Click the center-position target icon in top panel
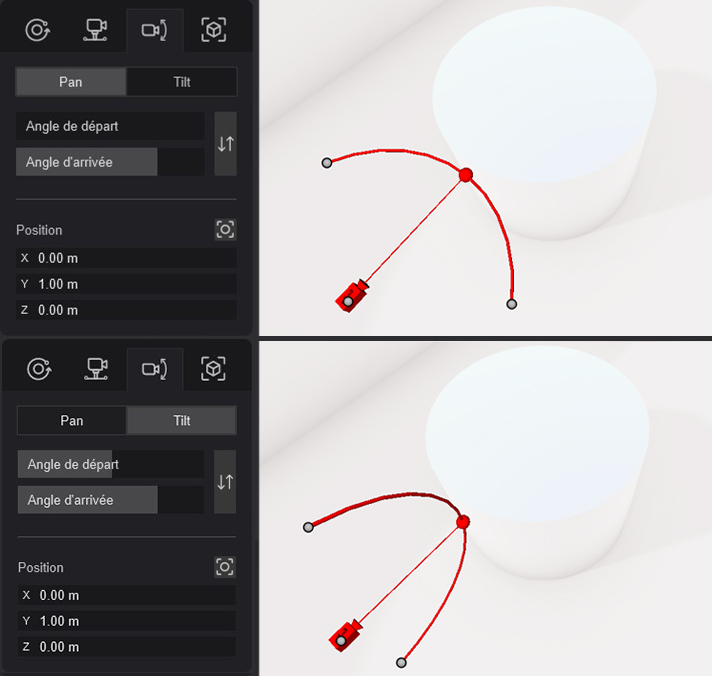712x676 pixels. coord(226,230)
